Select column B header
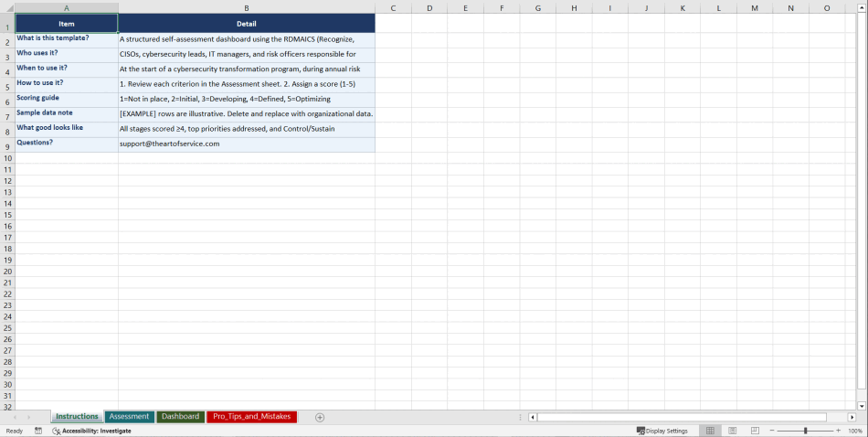Viewport: 868px width, 437px height. (247, 8)
